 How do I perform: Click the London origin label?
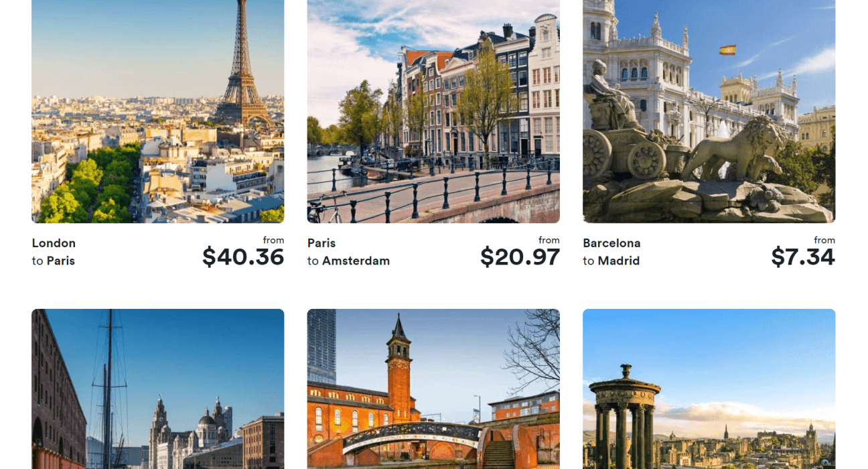(x=54, y=243)
